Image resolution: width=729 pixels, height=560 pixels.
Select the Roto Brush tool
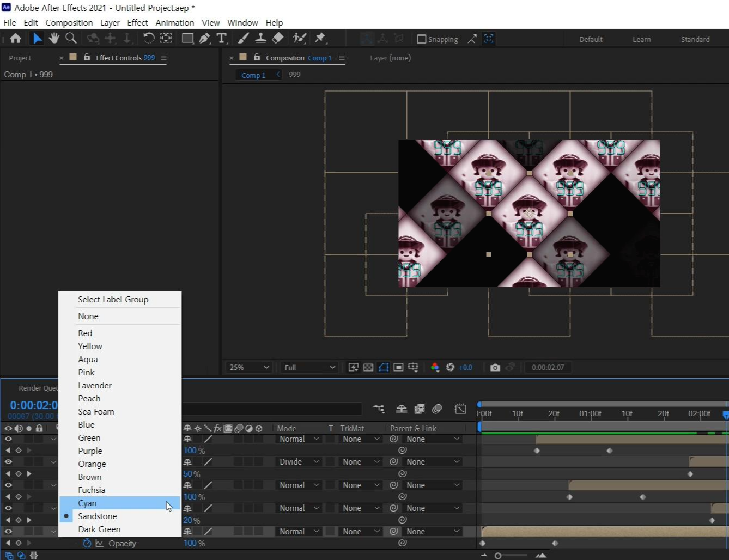coord(299,38)
